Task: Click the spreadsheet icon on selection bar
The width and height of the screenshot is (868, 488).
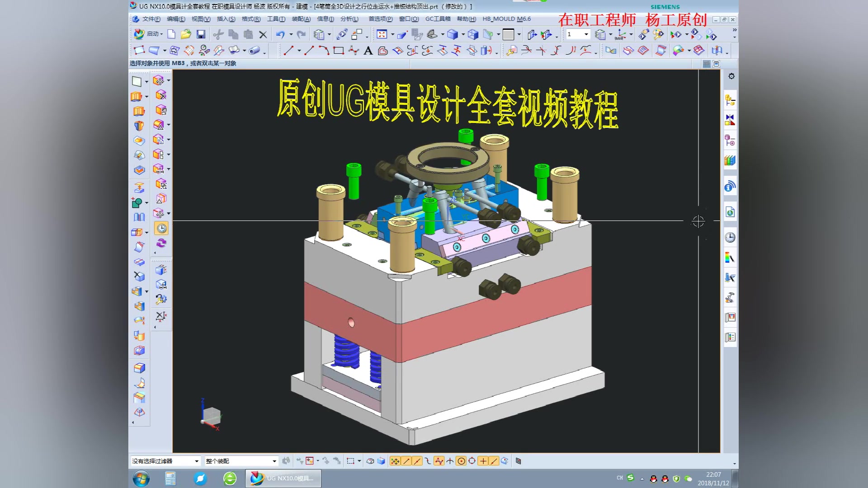Action: [x=518, y=461]
